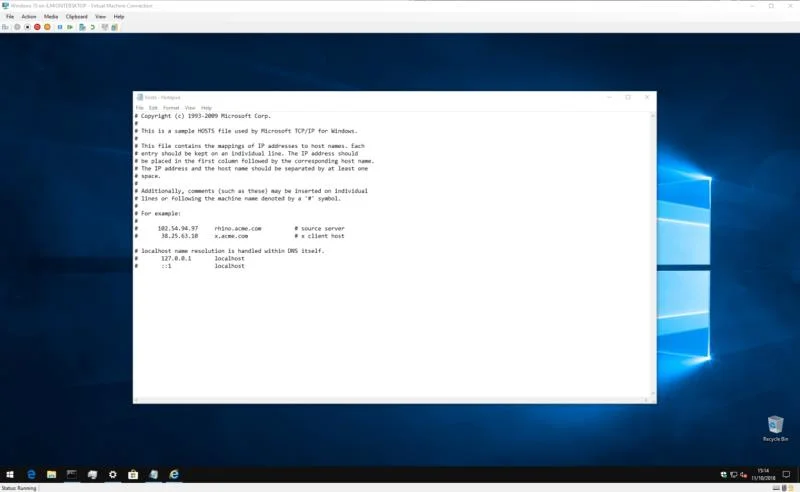This screenshot has width=800, height=492.
Task: Open the Windows Start menu in the VM
Action: [10, 475]
